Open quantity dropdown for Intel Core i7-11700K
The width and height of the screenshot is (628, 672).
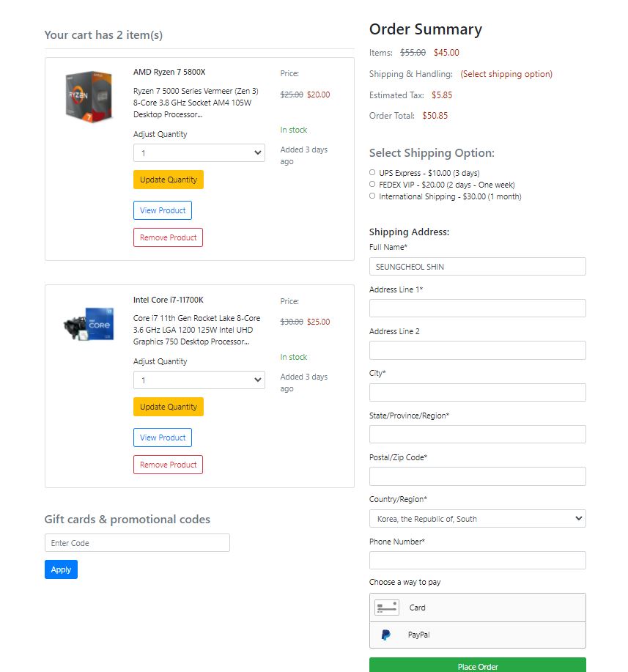pyautogui.click(x=199, y=380)
